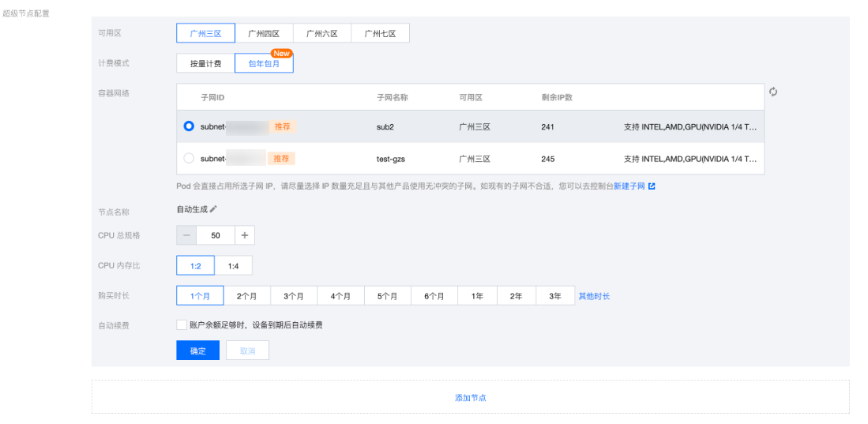Image resolution: width=868 pixels, height=424 pixels.
Task: Click the pencil icon to edit node name
Action: pos(213,209)
